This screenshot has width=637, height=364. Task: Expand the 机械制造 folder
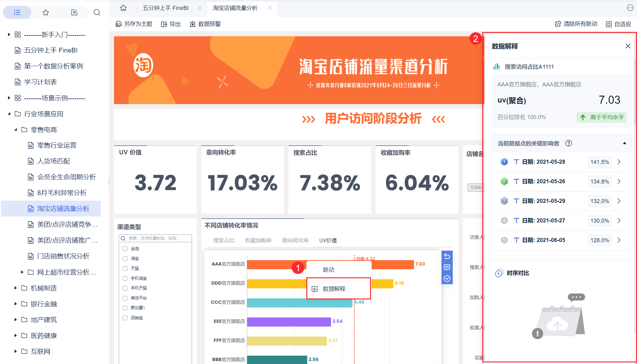tap(16, 288)
